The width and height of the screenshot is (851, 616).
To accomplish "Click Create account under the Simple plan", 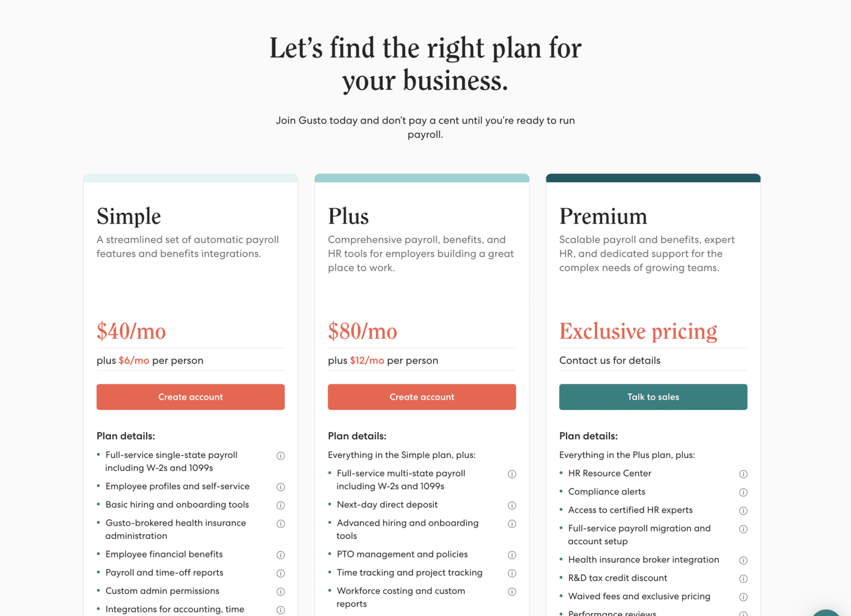I will pyautogui.click(x=191, y=397).
